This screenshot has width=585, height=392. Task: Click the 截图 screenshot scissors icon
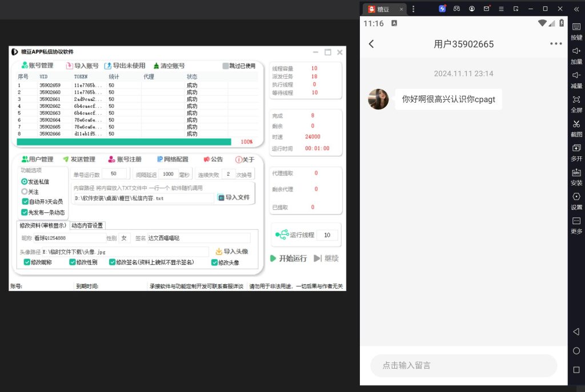pos(576,124)
